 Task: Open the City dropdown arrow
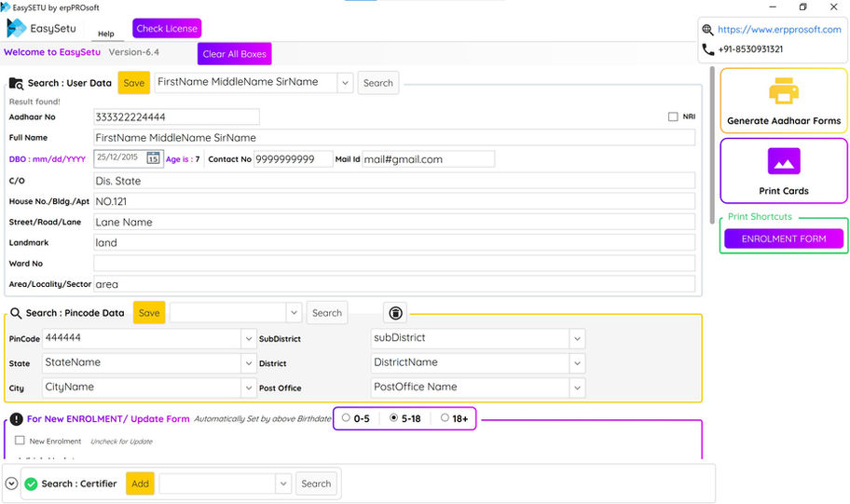248,388
